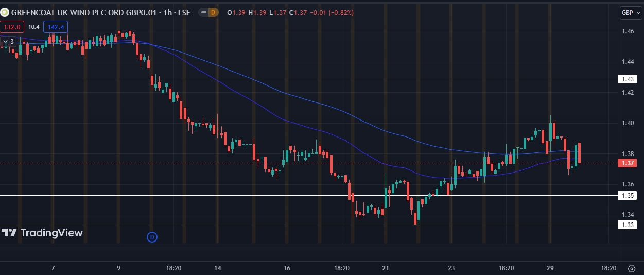
Task: Click the 1.44 price scale label
Action: click(628, 62)
